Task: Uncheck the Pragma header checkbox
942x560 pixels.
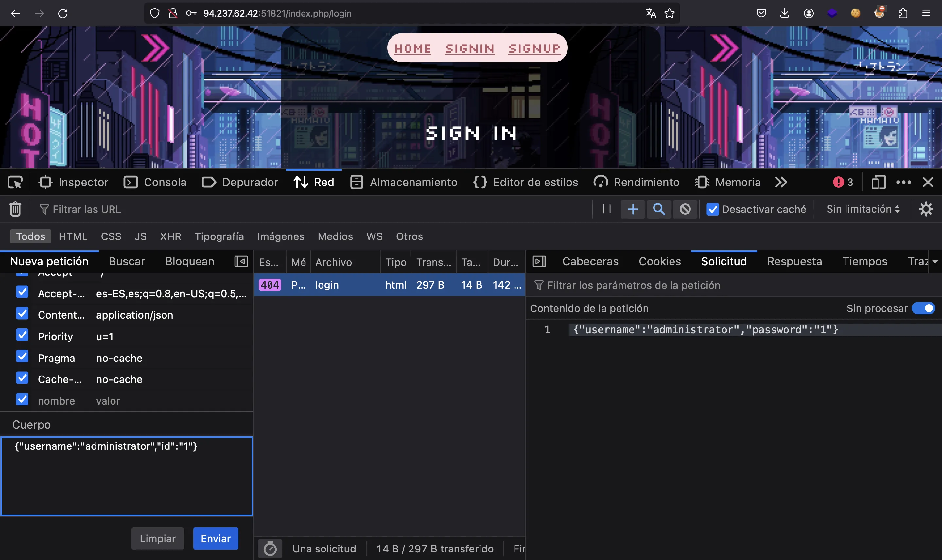Action: pos(22,356)
